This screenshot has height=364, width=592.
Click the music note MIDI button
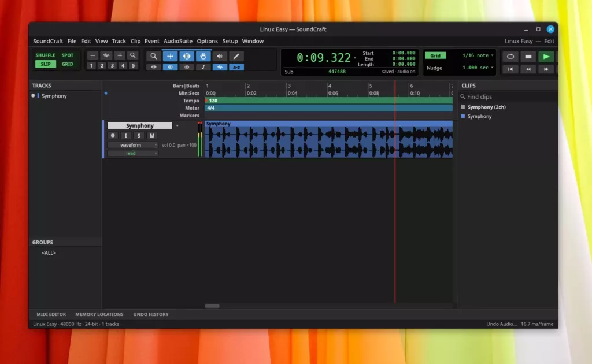pyautogui.click(x=203, y=67)
